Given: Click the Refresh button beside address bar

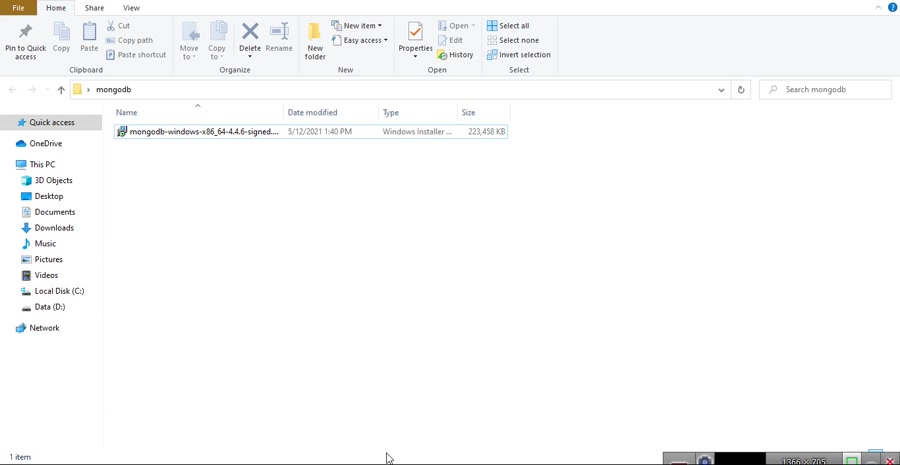Looking at the screenshot, I should tap(741, 90).
